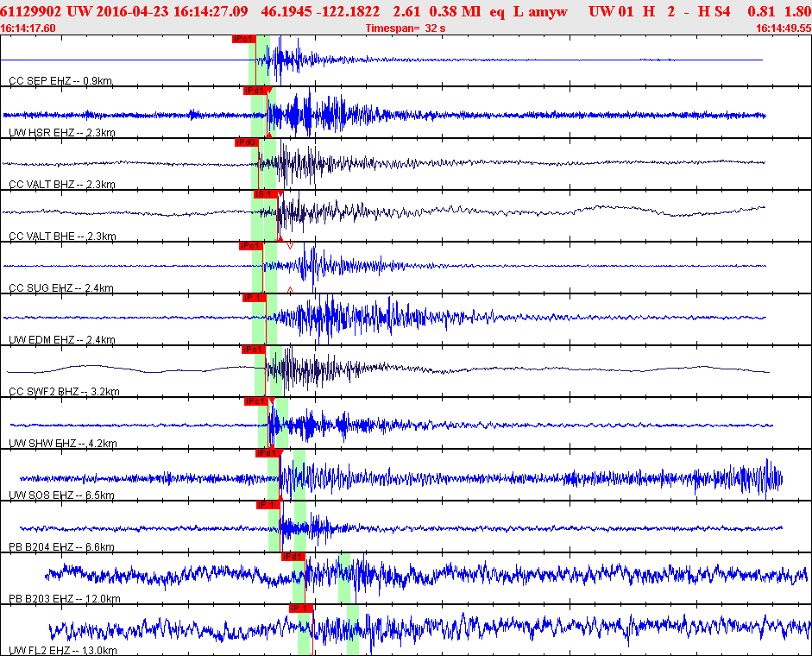Click the iPd1 pick flag on HSR trace

(x=255, y=91)
